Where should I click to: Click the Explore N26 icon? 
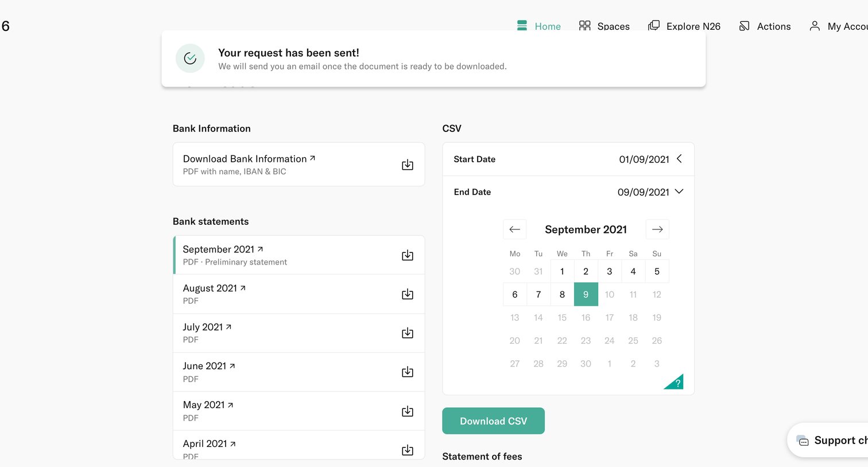click(653, 26)
